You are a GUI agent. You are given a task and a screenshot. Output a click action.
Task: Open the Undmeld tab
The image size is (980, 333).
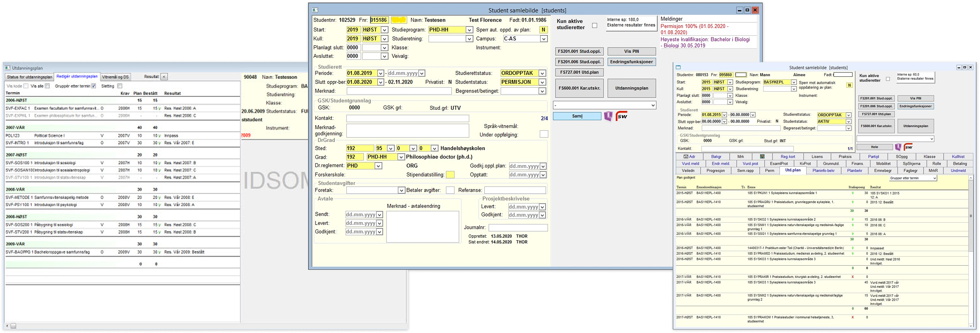[x=958, y=170]
